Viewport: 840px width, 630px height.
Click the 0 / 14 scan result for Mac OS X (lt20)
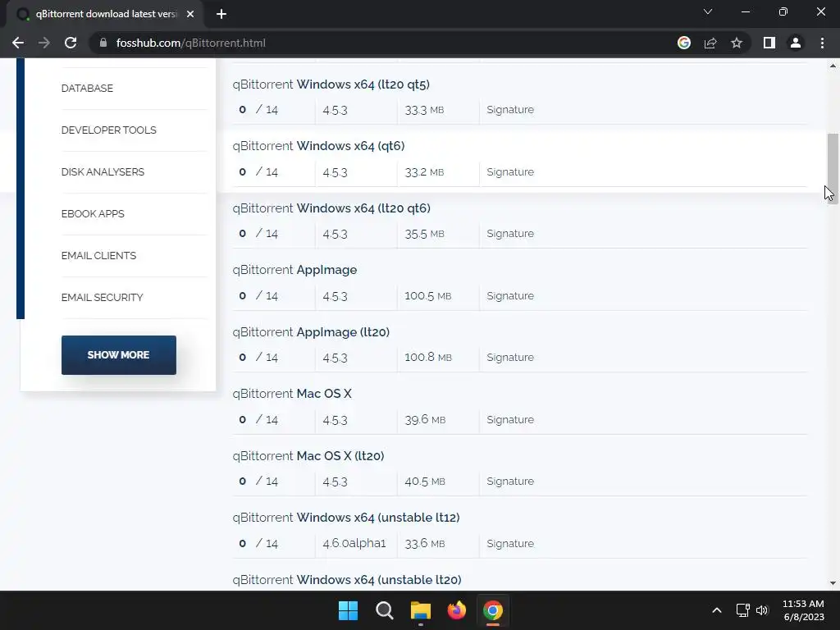pos(258,481)
